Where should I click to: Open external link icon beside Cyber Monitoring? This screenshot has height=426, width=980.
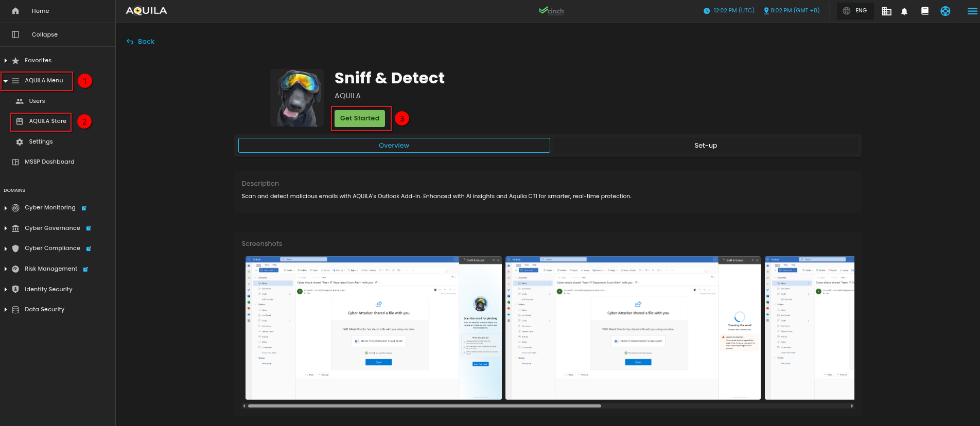(x=84, y=208)
